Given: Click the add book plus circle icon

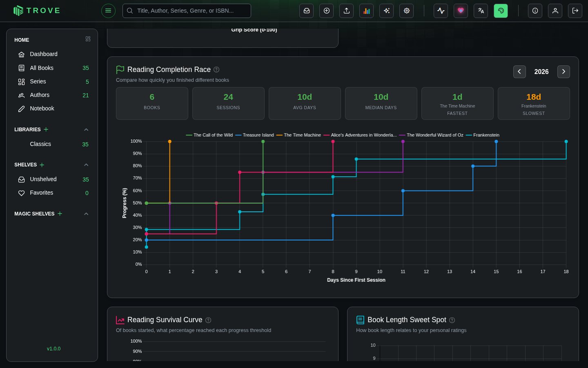Looking at the screenshot, I should pyautogui.click(x=327, y=11).
